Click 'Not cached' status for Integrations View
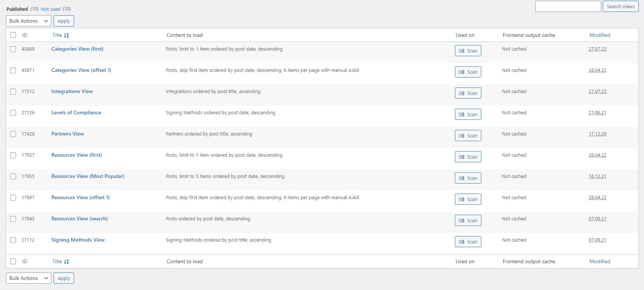Screen dimensions: 644x290 click(x=514, y=91)
